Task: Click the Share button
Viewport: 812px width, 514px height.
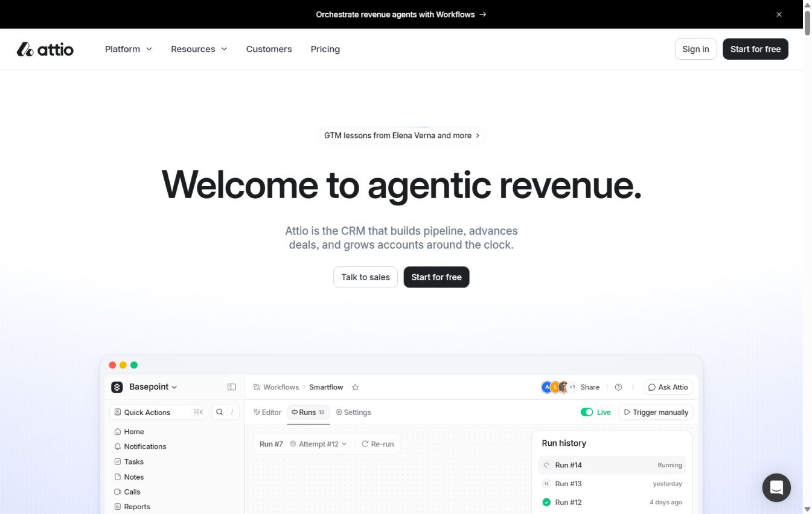Action: coord(590,387)
